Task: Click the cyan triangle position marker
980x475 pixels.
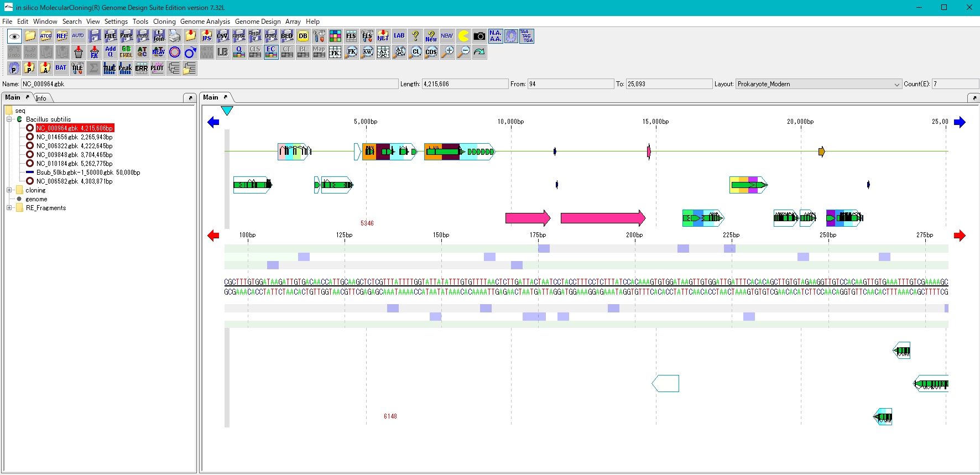Action: [x=227, y=111]
